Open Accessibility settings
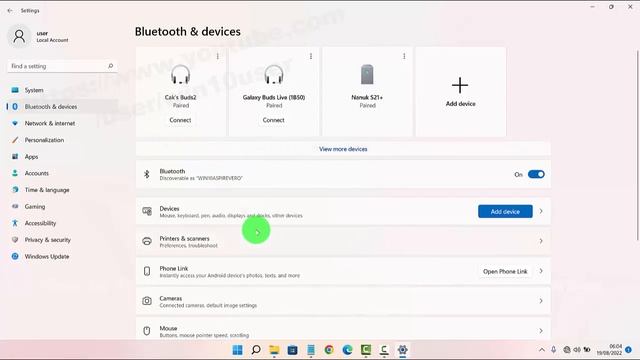 (x=62, y=223)
